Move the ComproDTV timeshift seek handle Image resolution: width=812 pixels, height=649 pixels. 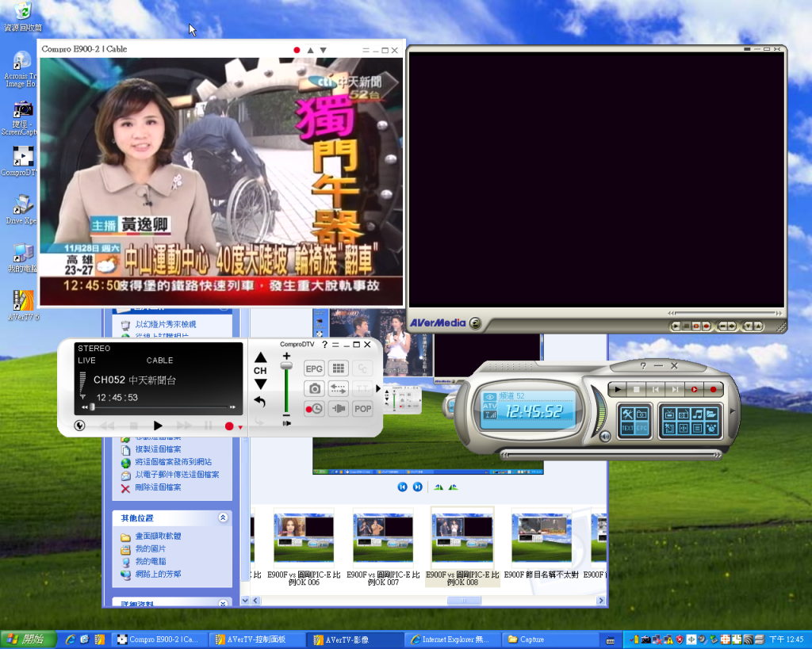92,407
